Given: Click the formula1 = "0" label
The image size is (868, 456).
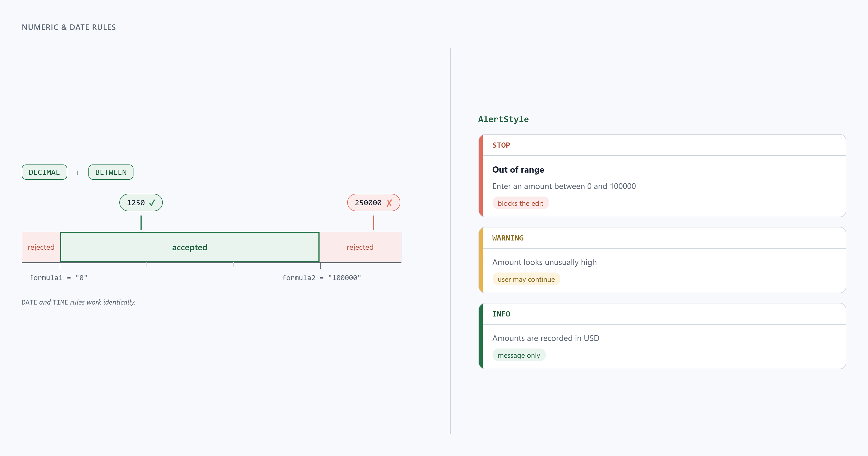Looking at the screenshot, I should (x=58, y=278).
